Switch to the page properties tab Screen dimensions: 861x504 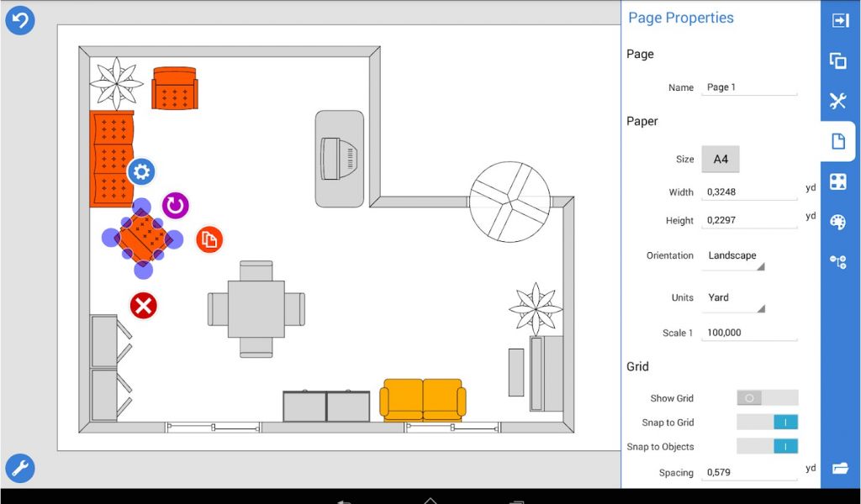(x=837, y=141)
